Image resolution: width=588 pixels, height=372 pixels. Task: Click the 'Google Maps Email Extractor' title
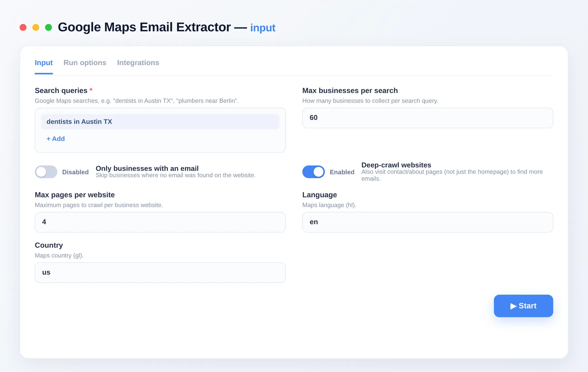point(144,27)
